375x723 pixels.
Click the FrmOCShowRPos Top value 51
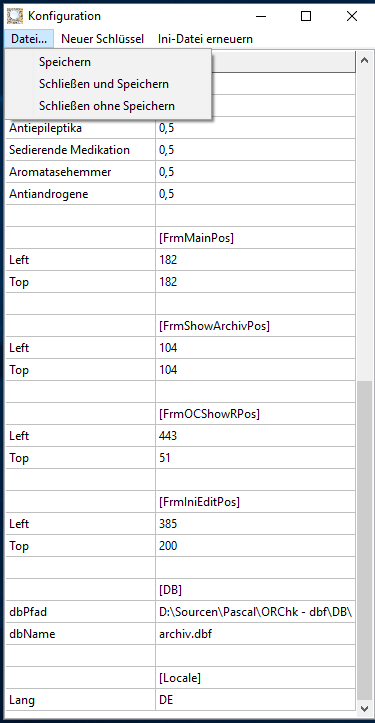point(256,458)
